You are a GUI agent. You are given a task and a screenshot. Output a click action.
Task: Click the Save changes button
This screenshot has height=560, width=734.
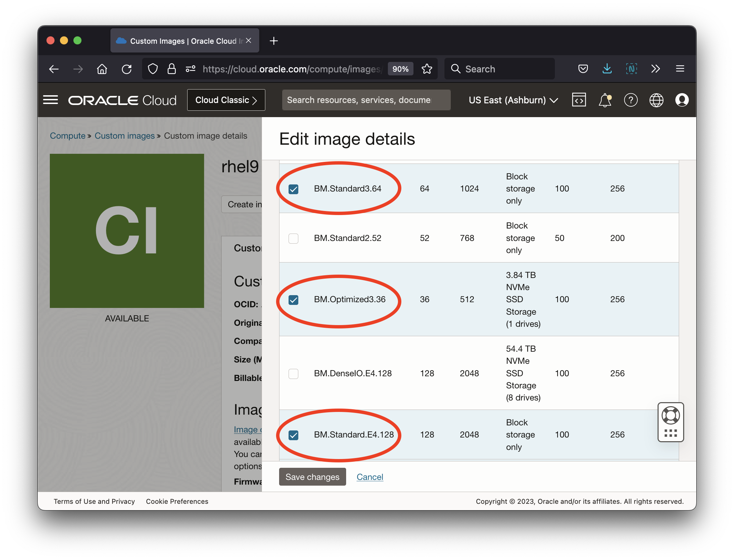[x=312, y=477]
